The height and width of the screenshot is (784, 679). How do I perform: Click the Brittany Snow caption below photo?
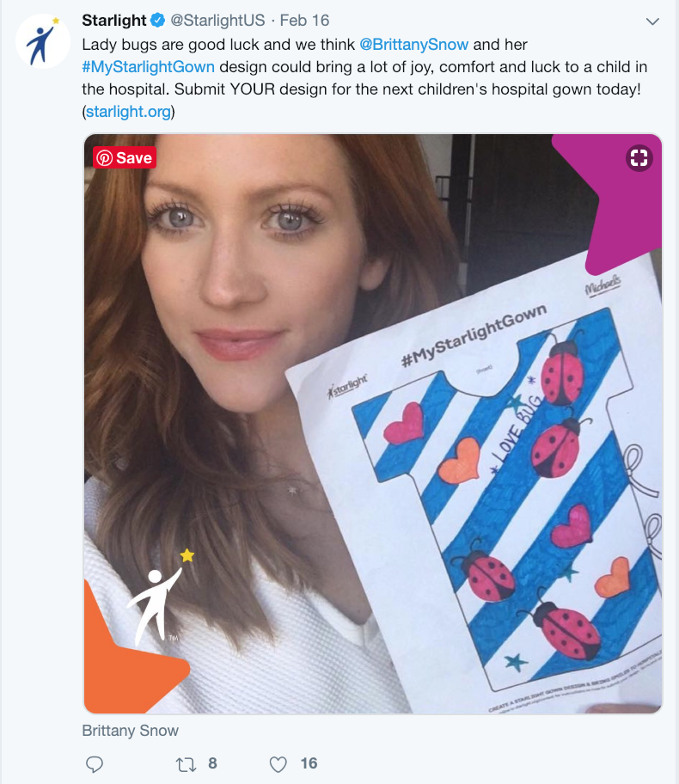click(x=130, y=731)
